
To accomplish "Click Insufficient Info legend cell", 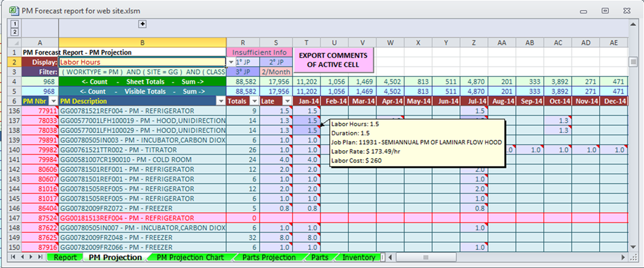I will pos(260,52).
